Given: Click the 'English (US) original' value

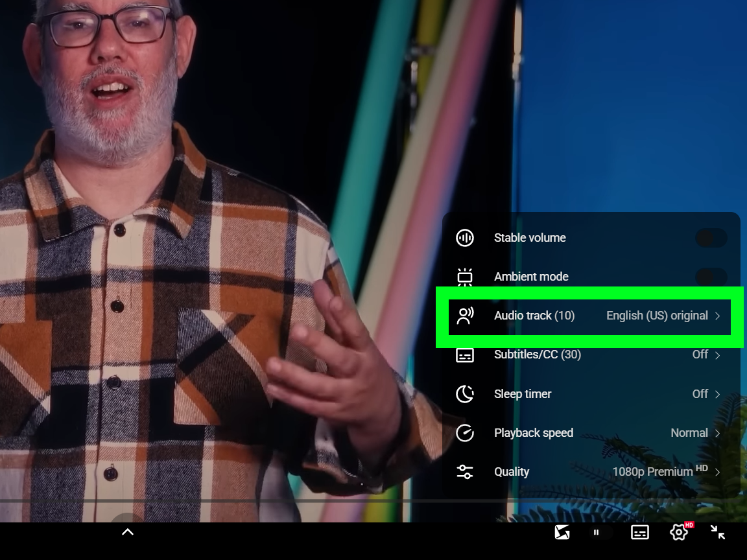Looking at the screenshot, I should pyautogui.click(x=657, y=316).
